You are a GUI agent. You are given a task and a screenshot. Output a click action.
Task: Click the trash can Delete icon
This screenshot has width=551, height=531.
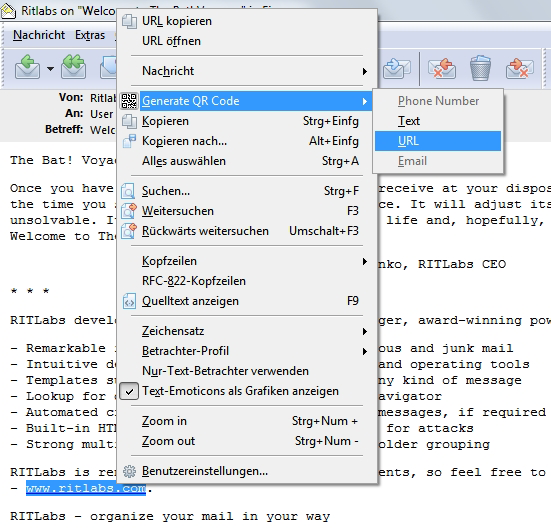480,68
